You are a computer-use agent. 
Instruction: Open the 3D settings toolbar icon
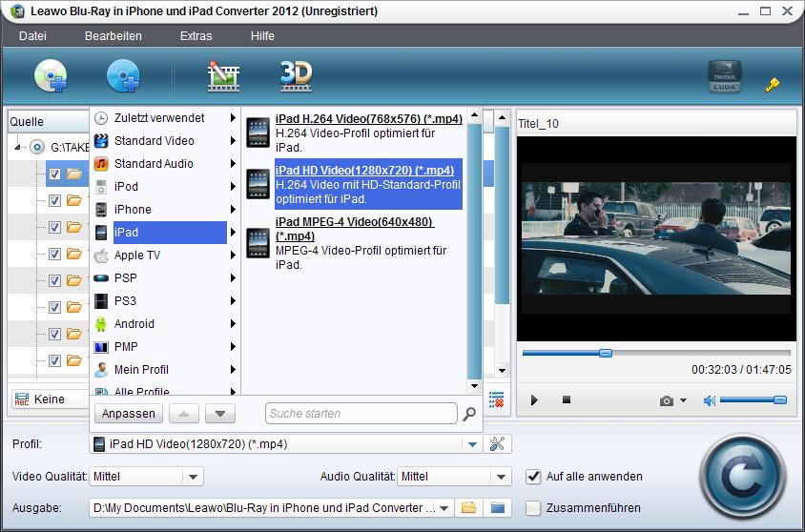296,76
